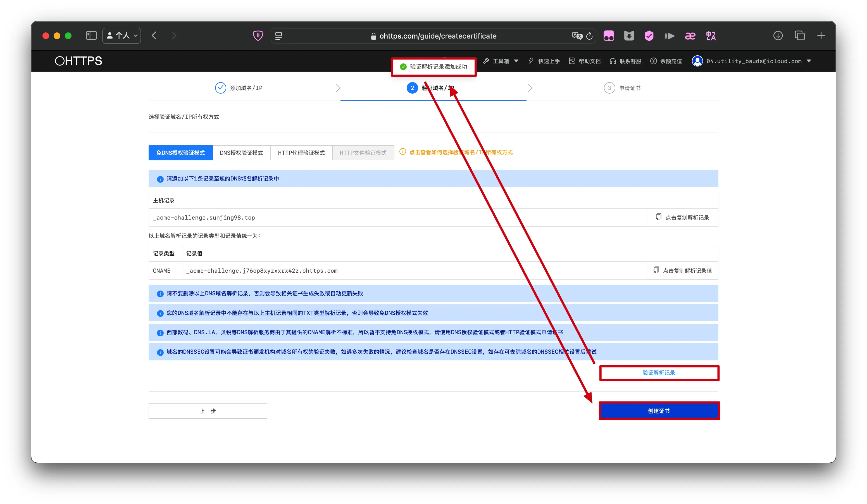The height and width of the screenshot is (504, 867).
Task: Click the pink ghost extension icon
Action: 609,36
